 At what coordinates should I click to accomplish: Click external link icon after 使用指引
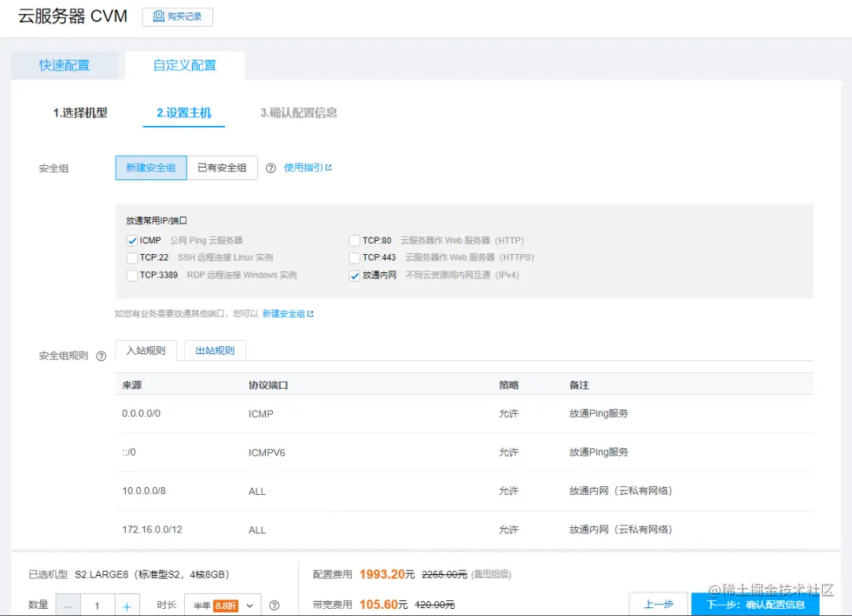(x=328, y=168)
